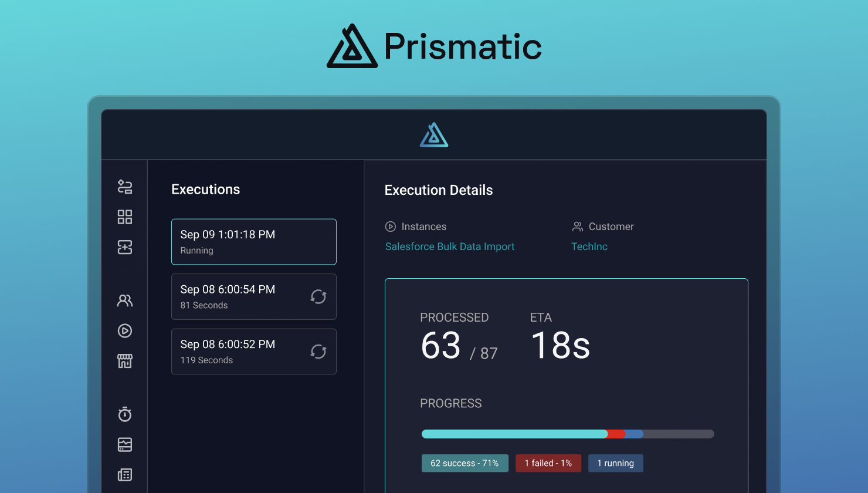Click the red failed segment of progress bar

(x=616, y=434)
